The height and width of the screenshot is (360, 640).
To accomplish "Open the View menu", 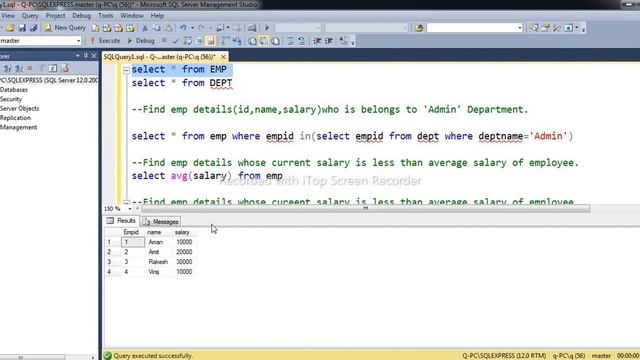I will point(8,16).
